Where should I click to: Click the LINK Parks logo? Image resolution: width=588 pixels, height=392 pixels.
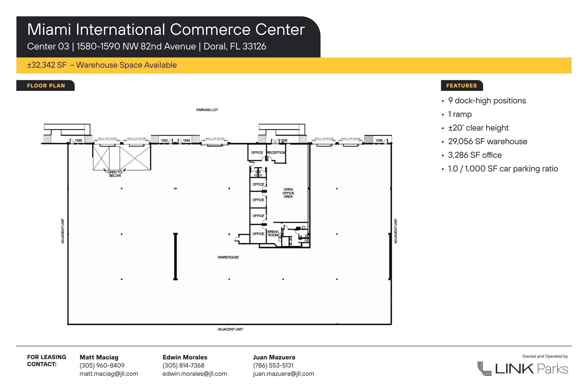[523, 368]
